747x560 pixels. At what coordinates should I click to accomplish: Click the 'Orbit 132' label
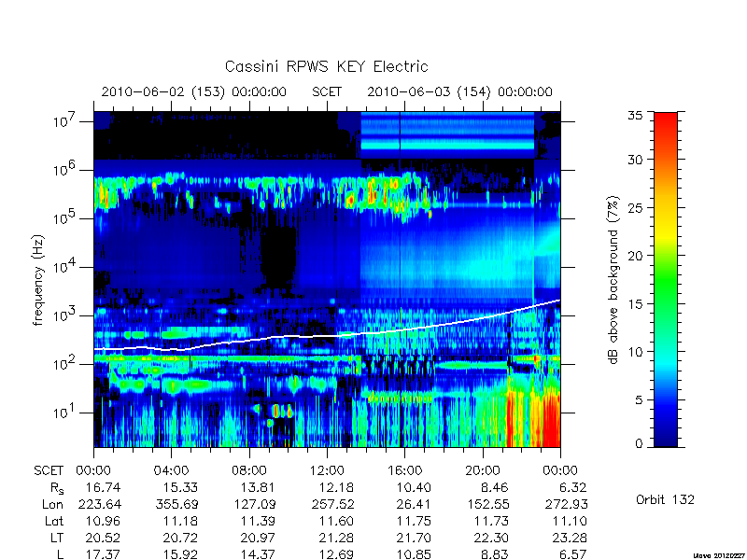pyautogui.click(x=665, y=500)
